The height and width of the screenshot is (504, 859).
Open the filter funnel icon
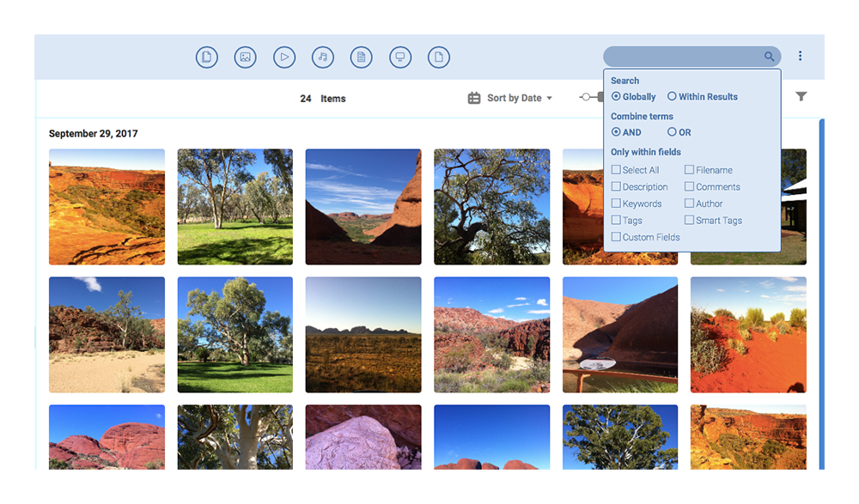(x=801, y=97)
